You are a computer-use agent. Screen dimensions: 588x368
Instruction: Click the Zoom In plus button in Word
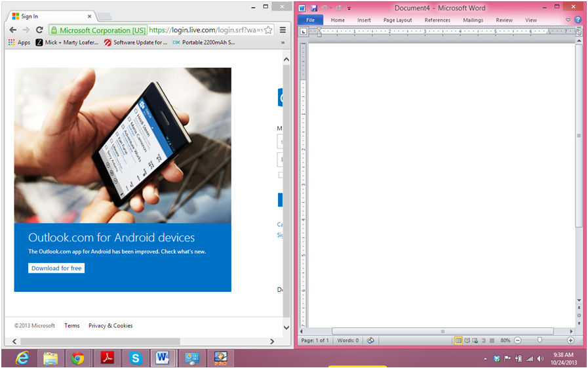570,340
